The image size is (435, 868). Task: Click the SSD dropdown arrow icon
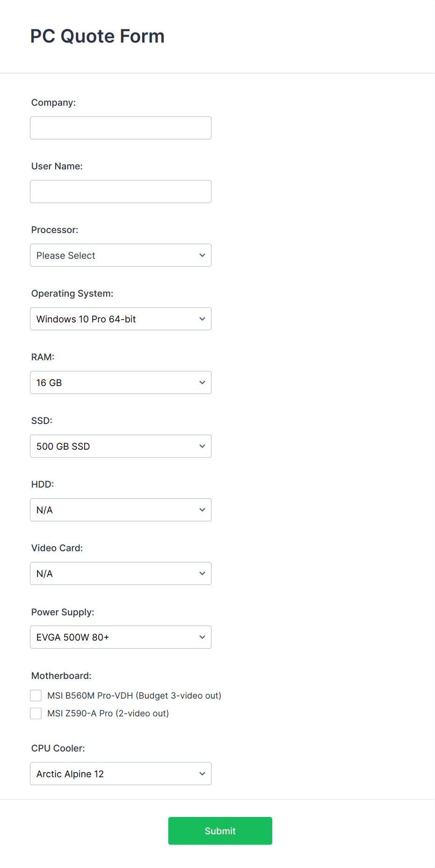(202, 446)
